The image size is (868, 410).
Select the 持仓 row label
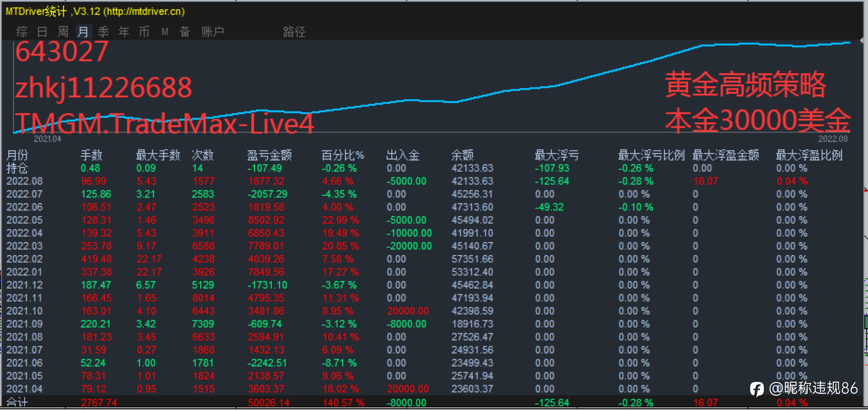[17, 168]
